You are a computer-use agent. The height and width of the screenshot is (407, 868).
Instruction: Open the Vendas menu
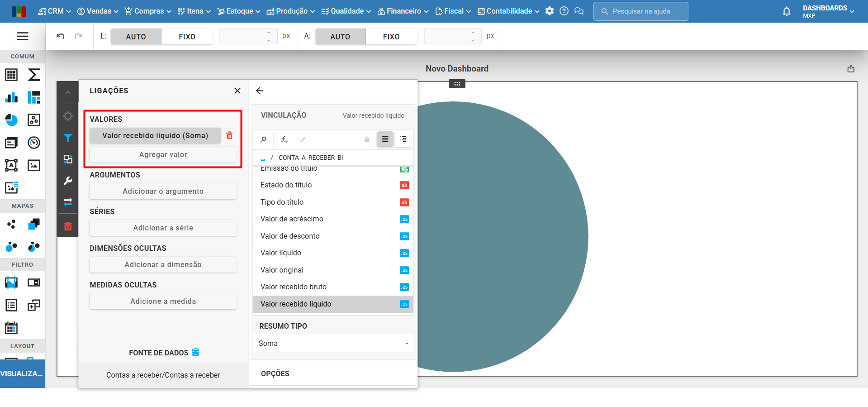click(x=98, y=11)
